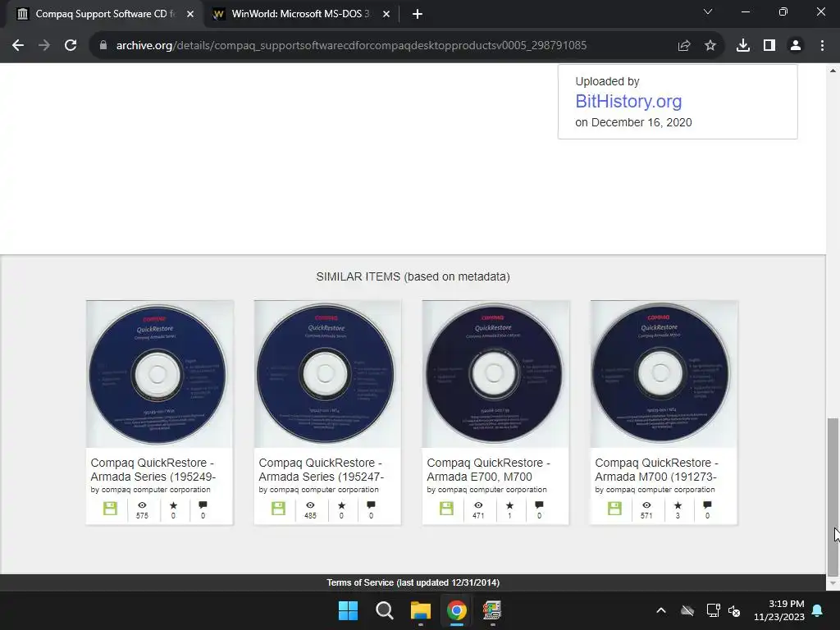This screenshot has width=840, height=630.
Task: Share this page icon in address bar
Action: click(684, 46)
